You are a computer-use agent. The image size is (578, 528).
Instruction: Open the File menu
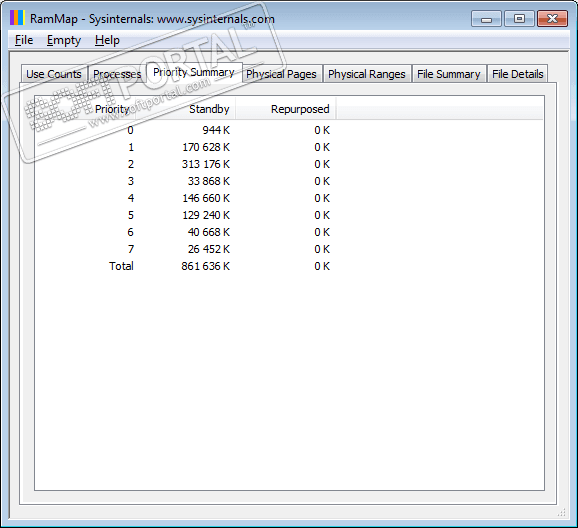pyautogui.click(x=24, y=40)
